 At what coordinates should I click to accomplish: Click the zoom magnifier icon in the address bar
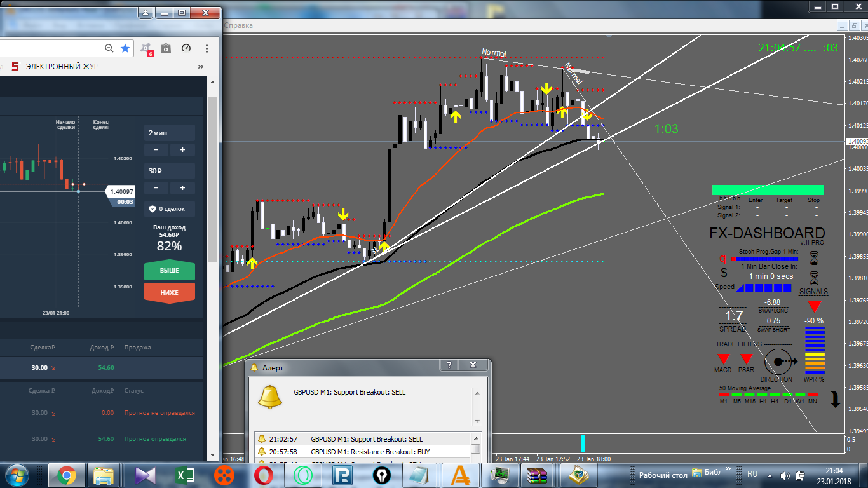(109, 48)
